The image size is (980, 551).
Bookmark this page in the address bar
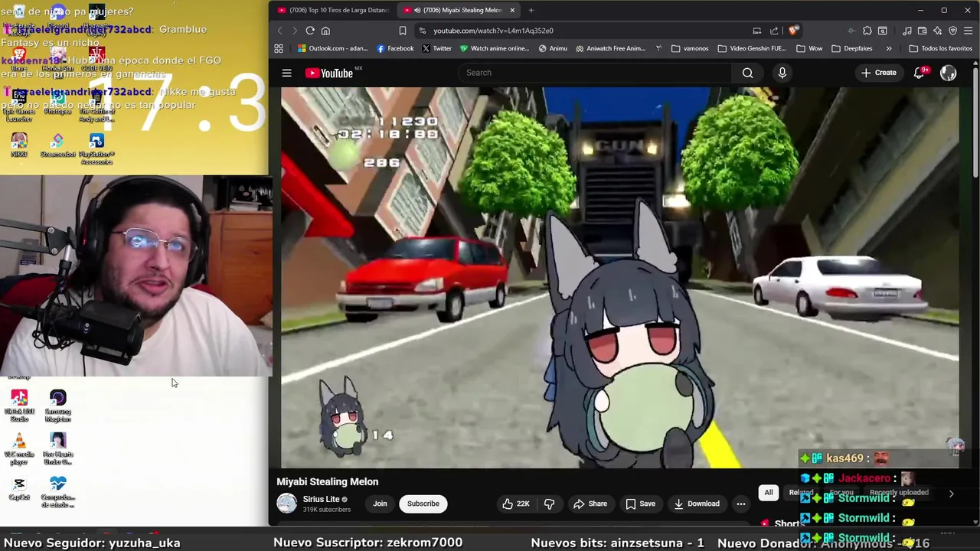click(x=402, y=31)
